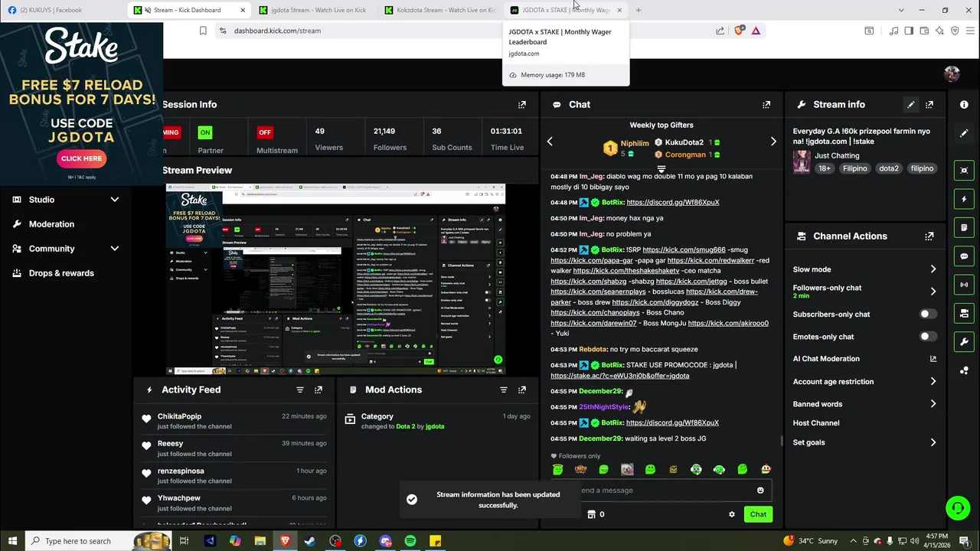Click the account avatar at top right
This screenshot has height=551, width=980.
pyautogui.click(x=952, y=73)
